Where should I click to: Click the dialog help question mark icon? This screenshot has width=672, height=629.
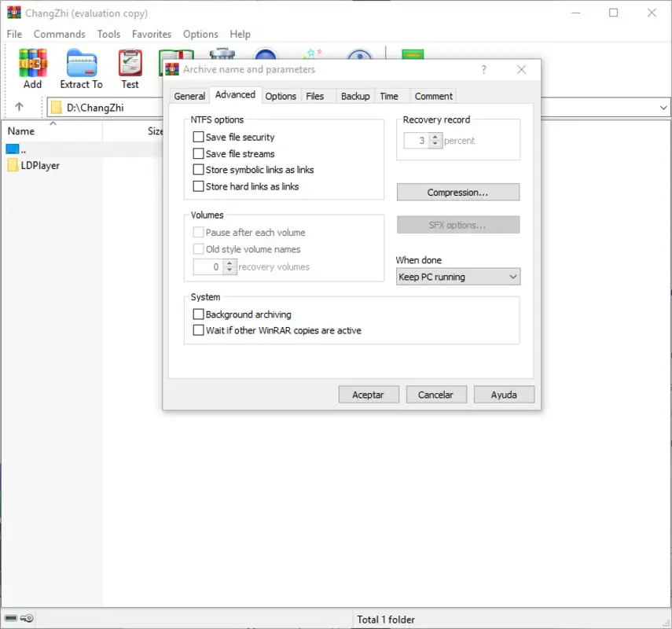point(483,69)
